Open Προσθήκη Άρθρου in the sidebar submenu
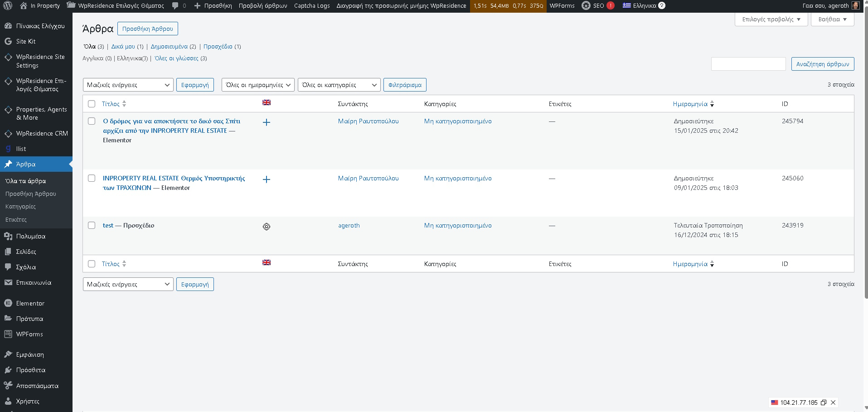This screenshot has height=412, width=868. tap(31, 194)
